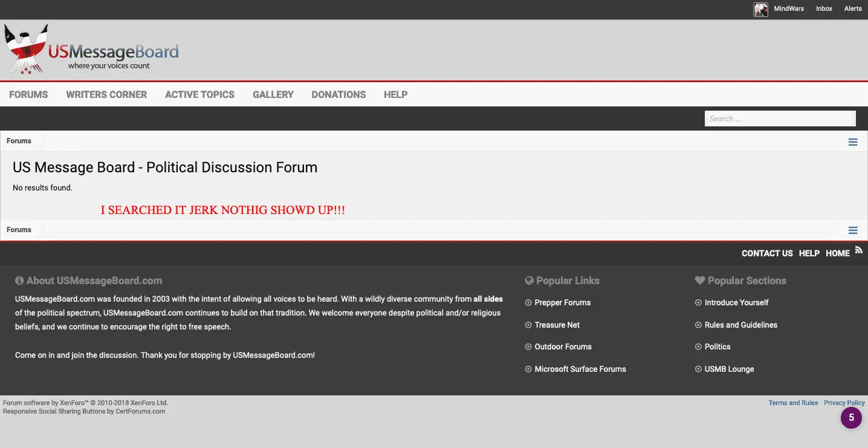Open the Prepper Forums link
Screen dimensions: 868x448
562,302
